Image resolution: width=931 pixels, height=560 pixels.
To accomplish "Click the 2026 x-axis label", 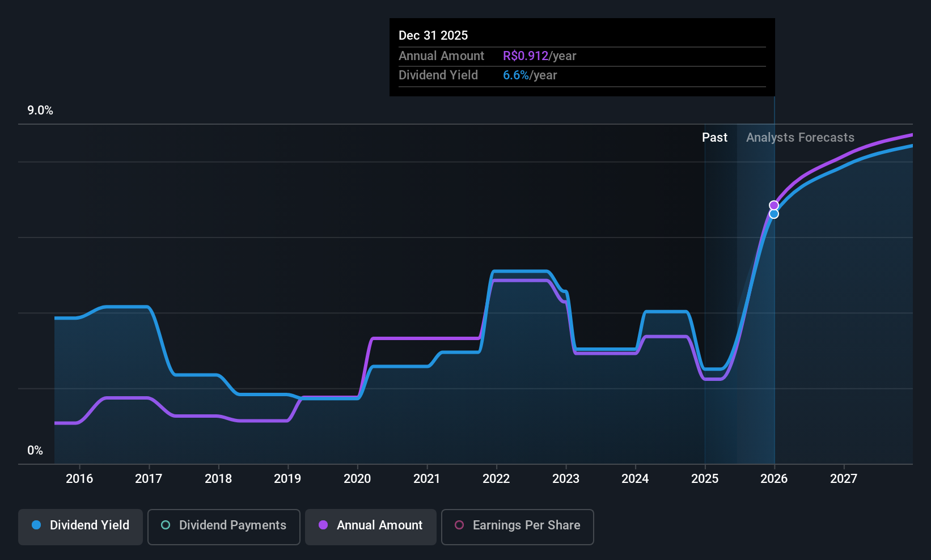I will [774, 478].
